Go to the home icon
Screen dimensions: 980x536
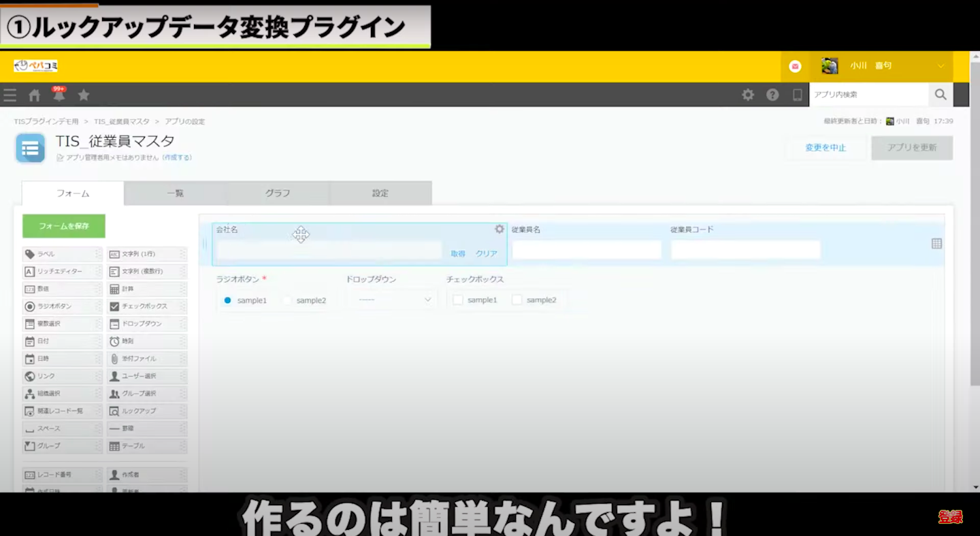coord(35,95)
